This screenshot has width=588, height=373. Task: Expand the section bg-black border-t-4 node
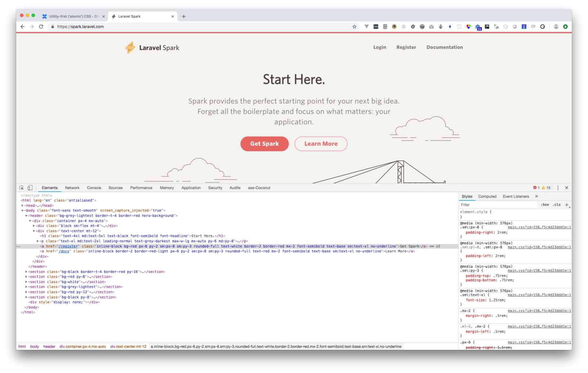coord(26,272)
